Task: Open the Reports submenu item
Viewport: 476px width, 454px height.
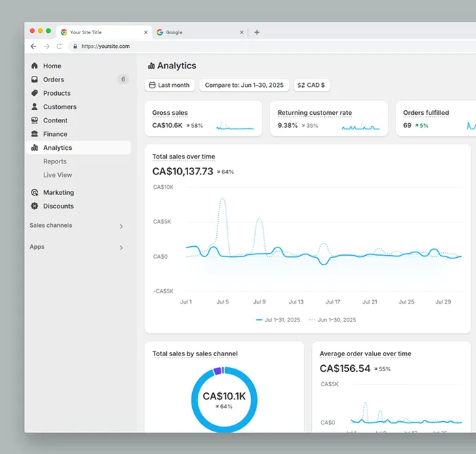Action: [55, 162]
